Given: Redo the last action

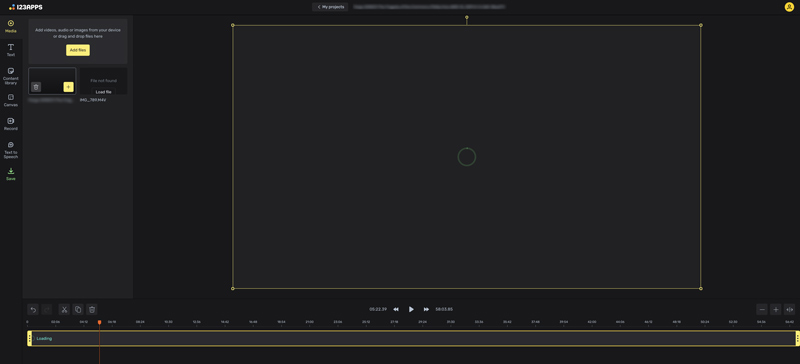Looking at the screenshot, I should 46,309.
